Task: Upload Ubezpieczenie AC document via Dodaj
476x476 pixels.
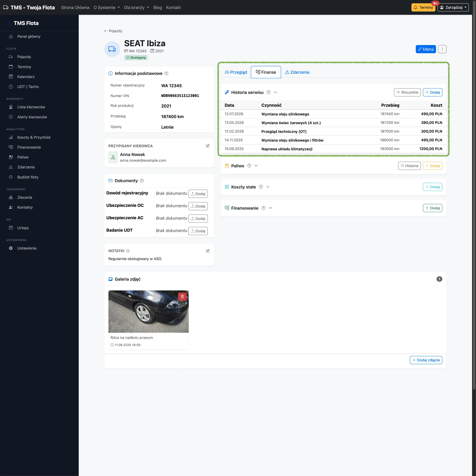Action: (x=198, y=219)
